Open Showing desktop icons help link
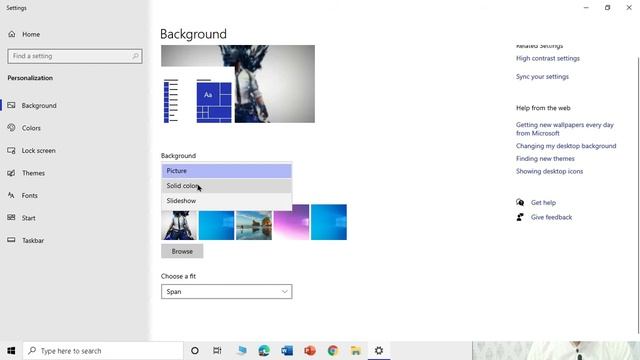Screen dimensions: 640x360 [x=549, y=171]
